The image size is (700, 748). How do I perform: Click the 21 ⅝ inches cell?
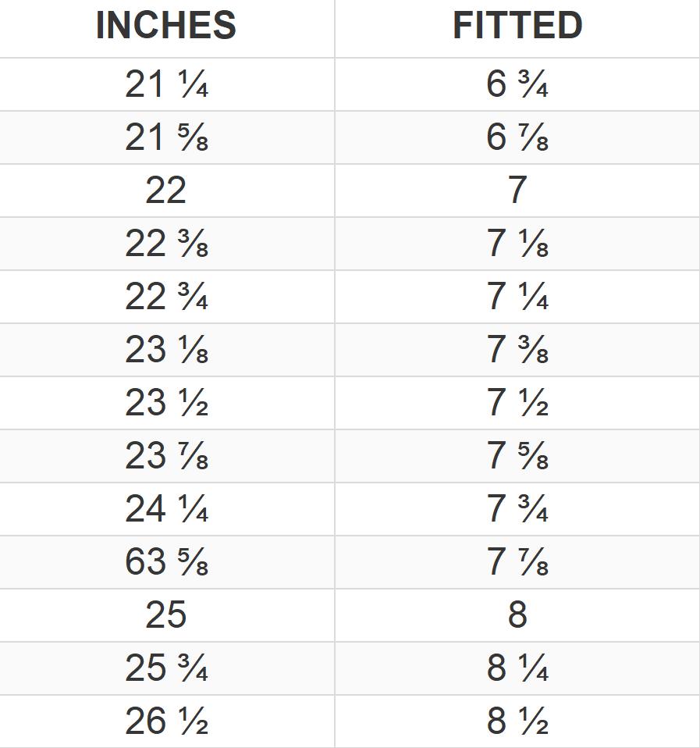point(166,137)
